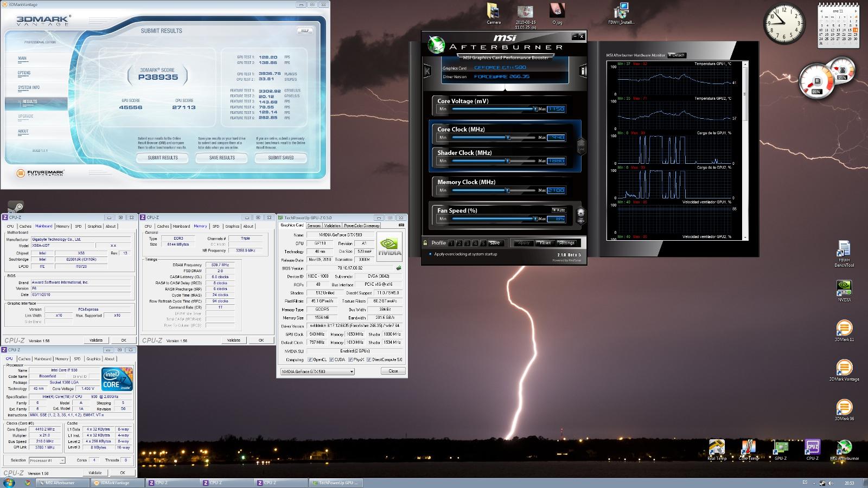Click the Memory Clock slider handle
Image resolution: width=868 pixels, height=488 pixels.
[x=508, y=190]
